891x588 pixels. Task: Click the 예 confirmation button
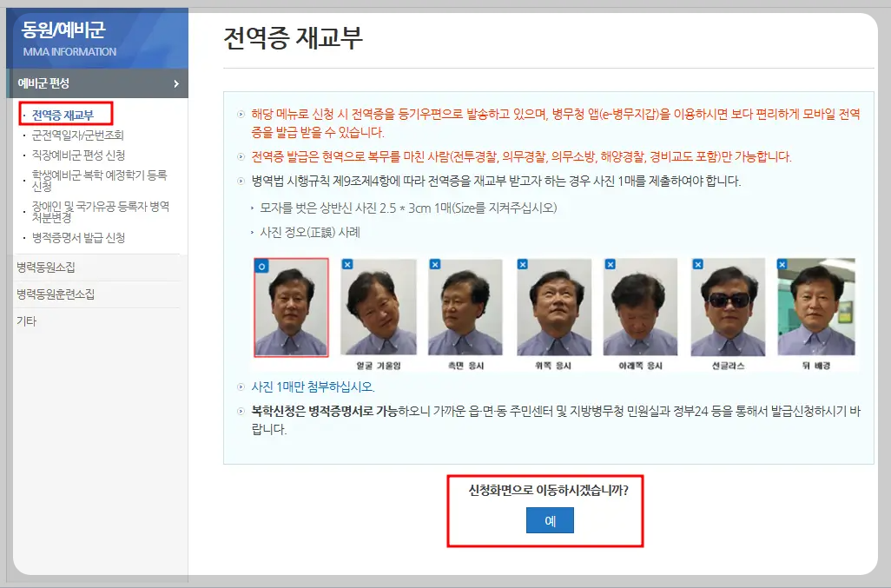coord(550,520)
